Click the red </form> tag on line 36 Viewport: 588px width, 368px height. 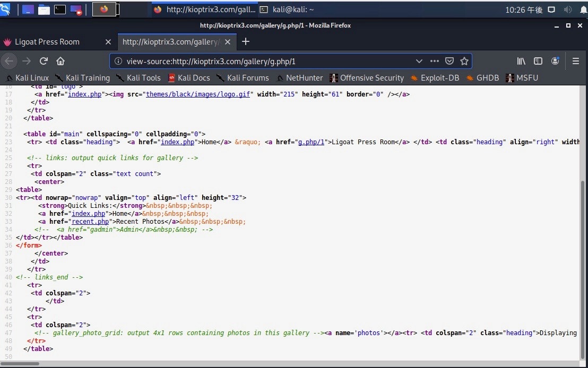pyautogui.click(x=29, y=246)
